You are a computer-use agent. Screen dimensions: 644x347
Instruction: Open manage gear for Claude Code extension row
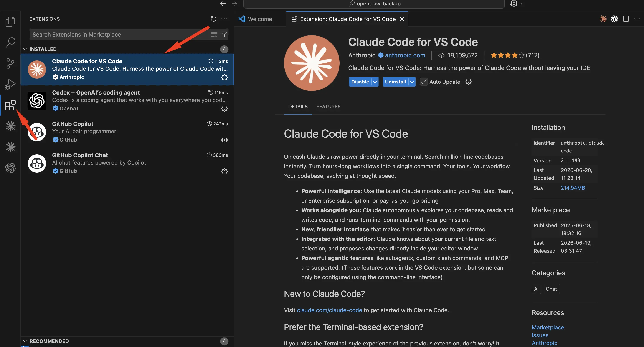[224, 77]
